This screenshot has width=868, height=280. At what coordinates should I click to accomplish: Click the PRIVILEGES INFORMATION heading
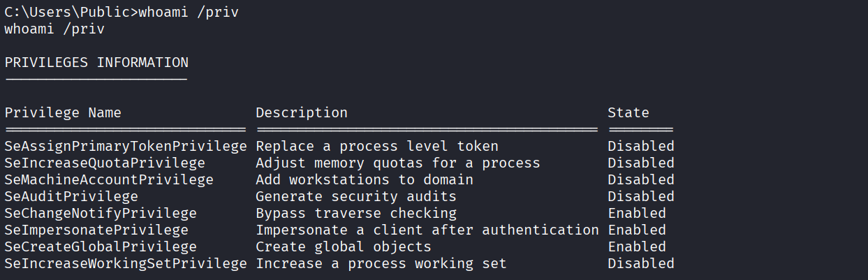pos(96,63)
